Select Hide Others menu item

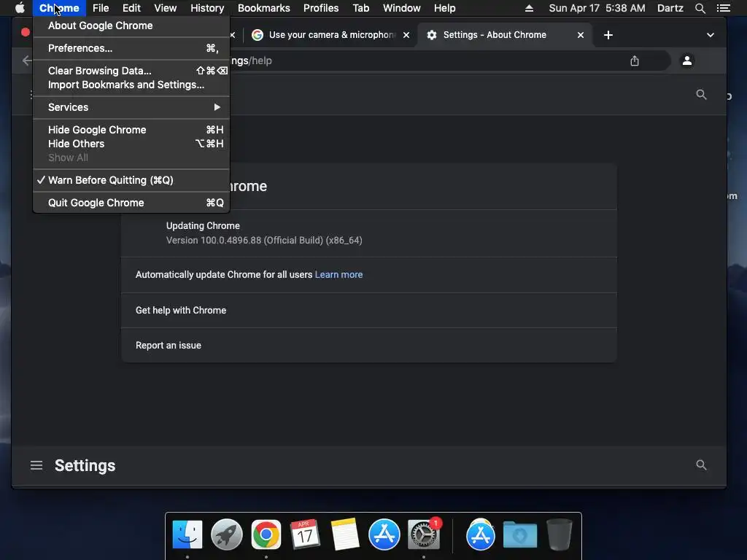point(131,144)
